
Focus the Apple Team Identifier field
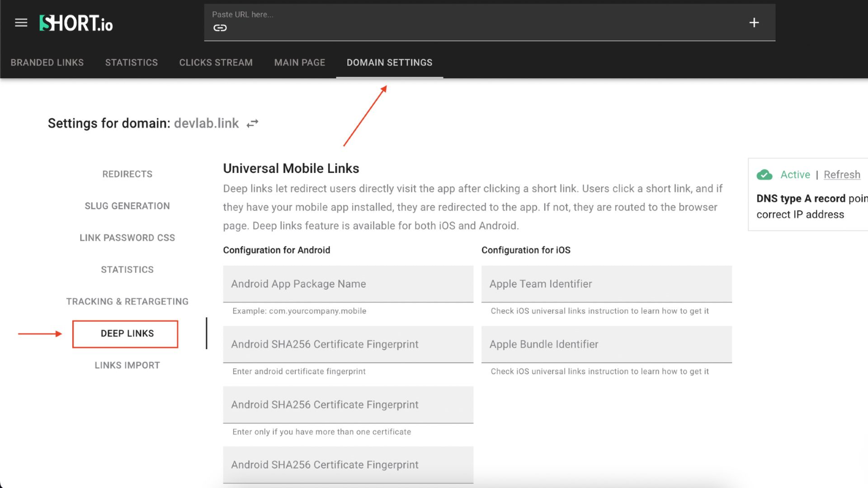[x=607, y=284]
